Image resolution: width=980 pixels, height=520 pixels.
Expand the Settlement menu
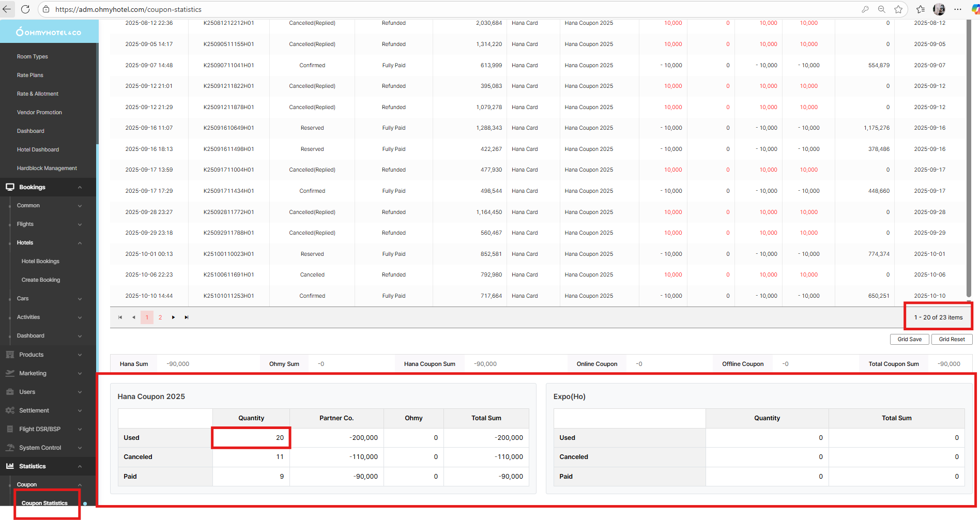tap(80, 410)
